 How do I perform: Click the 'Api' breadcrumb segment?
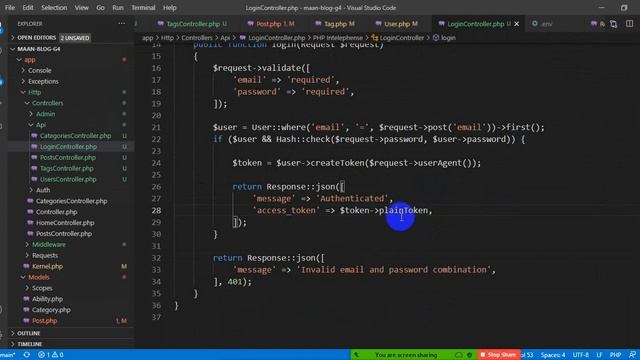click(x=225, y=38)
